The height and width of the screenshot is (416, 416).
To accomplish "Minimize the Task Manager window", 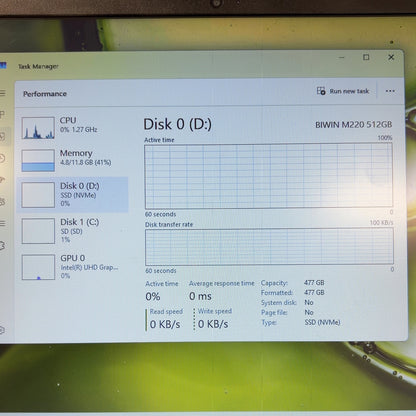I will pyautogui.click(x=341, y=57).
